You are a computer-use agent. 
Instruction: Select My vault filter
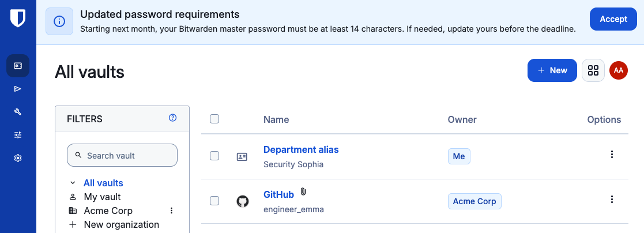click(x=102, y=197)
